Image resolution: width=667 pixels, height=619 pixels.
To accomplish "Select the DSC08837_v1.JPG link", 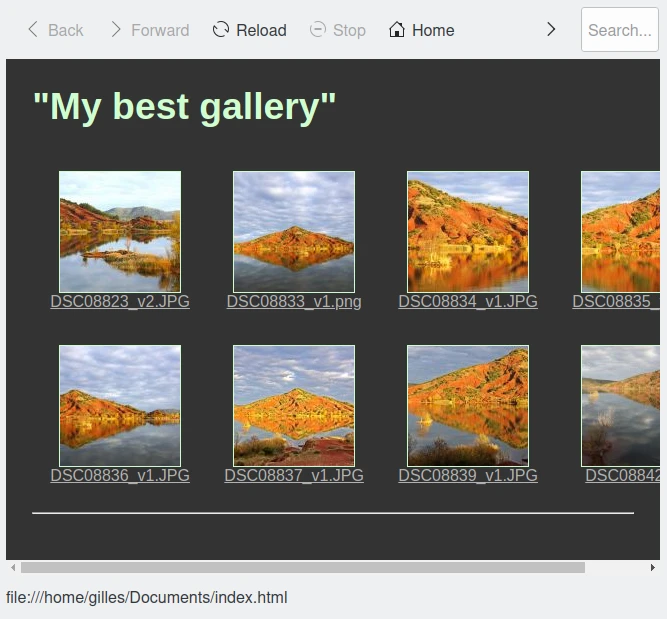I will pos(294,476).
